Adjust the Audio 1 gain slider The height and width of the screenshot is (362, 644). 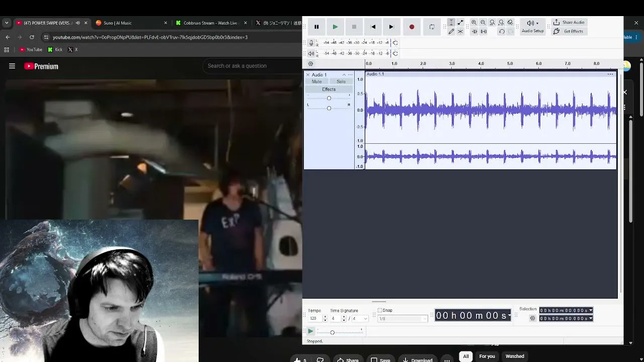329,98
